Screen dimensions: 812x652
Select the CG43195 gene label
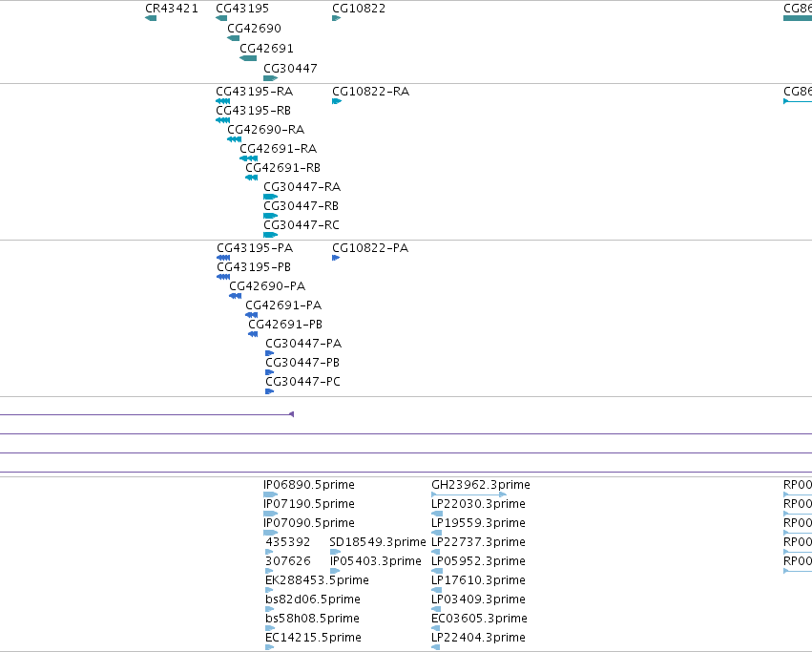click(242, 9)
